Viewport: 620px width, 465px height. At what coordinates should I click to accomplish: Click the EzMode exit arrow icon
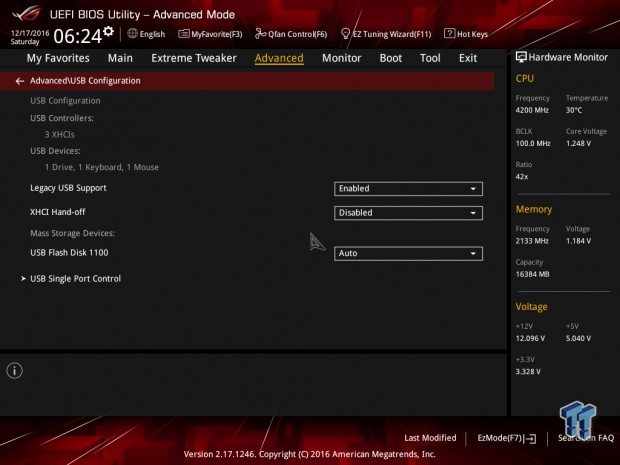click(531, 438)
